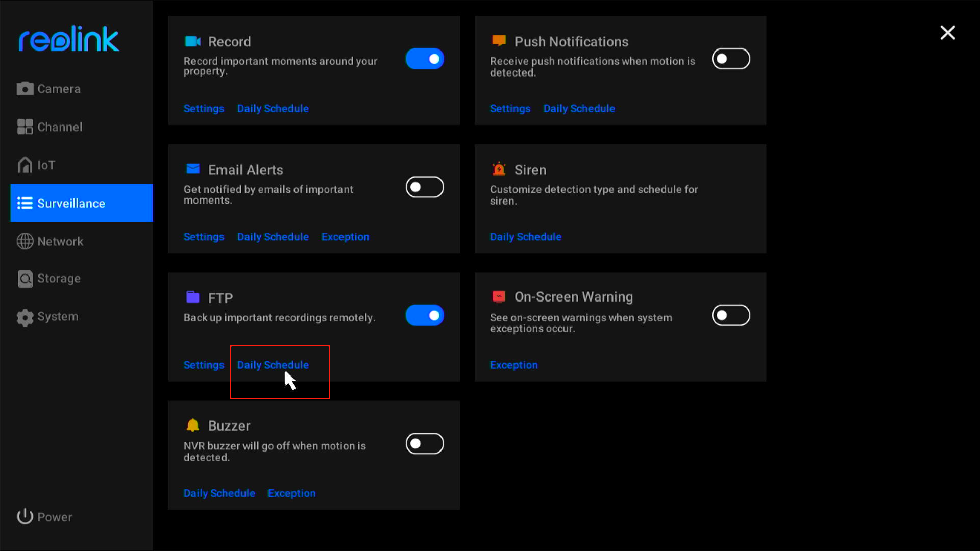
Task: Open FTP Settings link
Action: pyautogui.click(x=204, y=365)
